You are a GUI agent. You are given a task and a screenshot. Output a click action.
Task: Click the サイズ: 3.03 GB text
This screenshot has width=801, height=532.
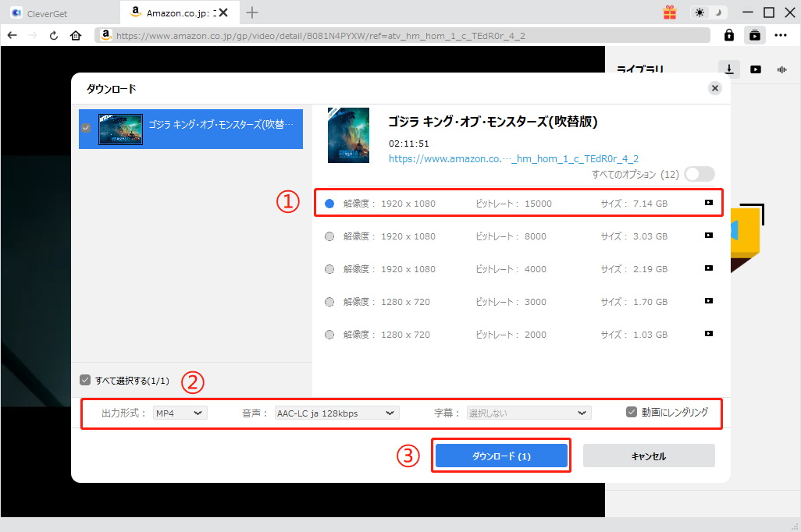point(634,236)
